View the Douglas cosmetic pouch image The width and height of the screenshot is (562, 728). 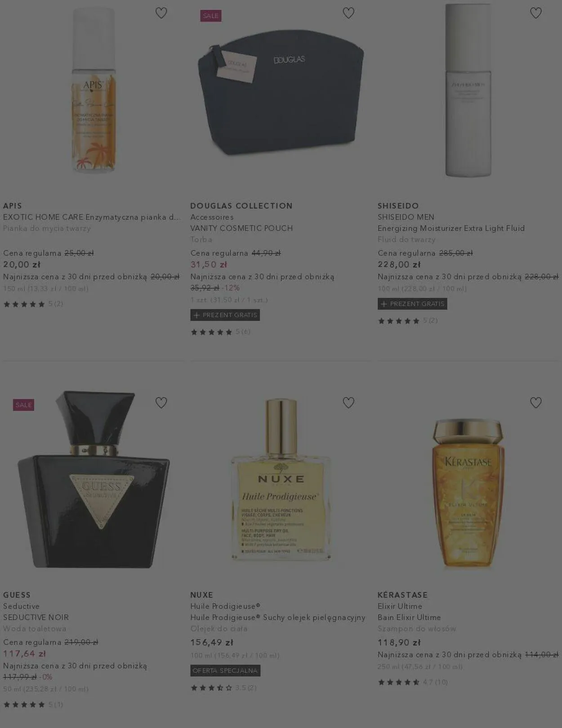tap(281, 93)
